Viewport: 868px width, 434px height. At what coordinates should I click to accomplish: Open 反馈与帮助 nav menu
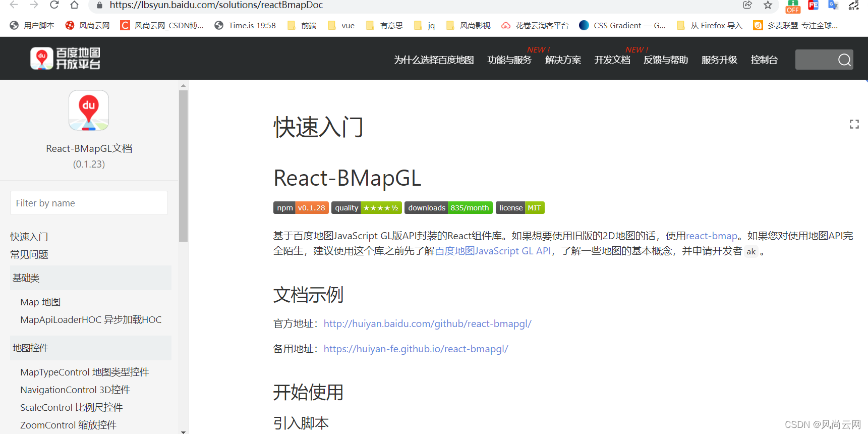[x=666, y=60]
